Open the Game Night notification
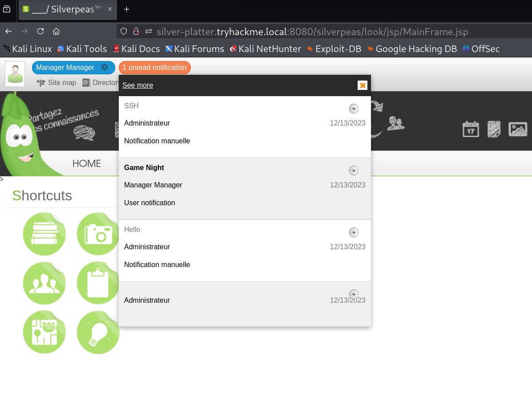The width and height of the screenshot is (532, 402). (x=144, y=168)
